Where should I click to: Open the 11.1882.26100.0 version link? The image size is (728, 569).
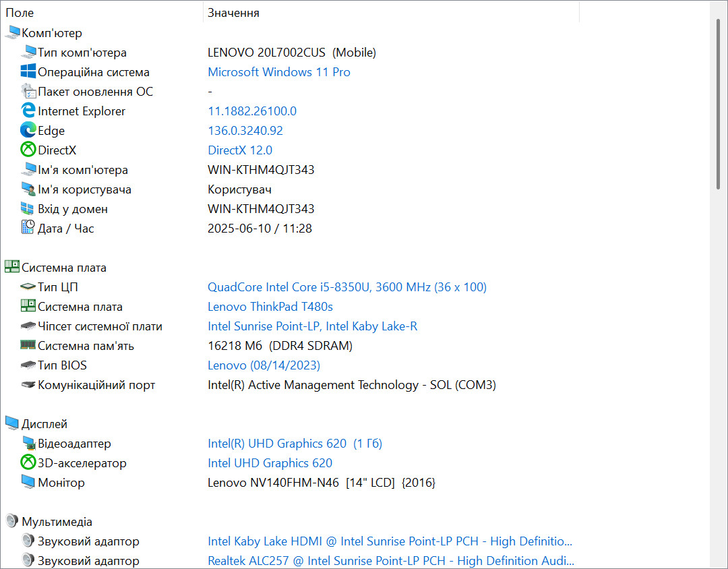coord(252,111)
